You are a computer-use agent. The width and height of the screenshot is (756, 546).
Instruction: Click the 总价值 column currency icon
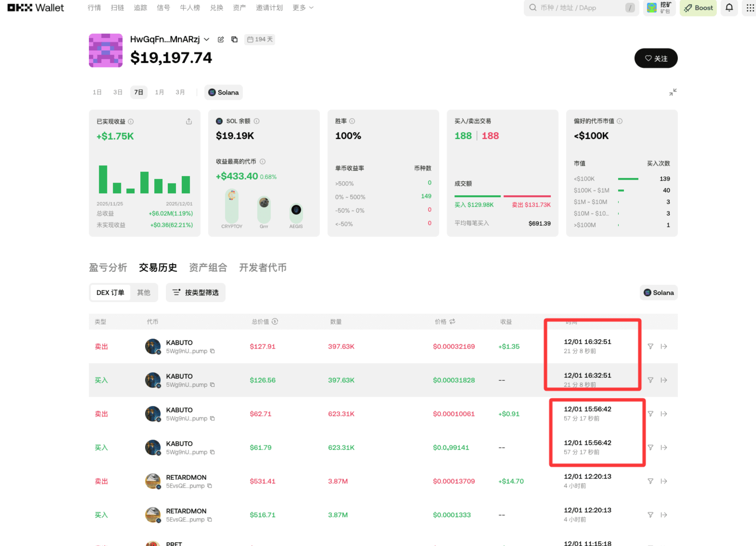pos(275,322)
